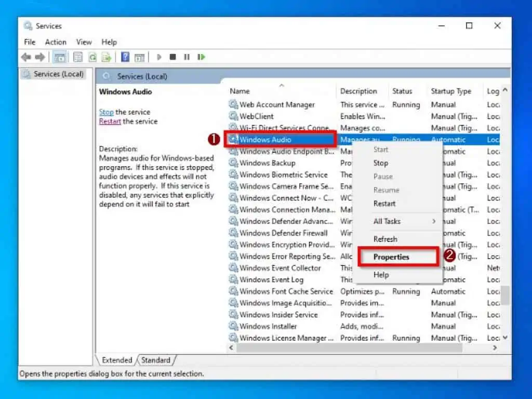The image size is (532, 399).
Task: Click gear icon of Windows Event Collector
Action: coord(233,268)
